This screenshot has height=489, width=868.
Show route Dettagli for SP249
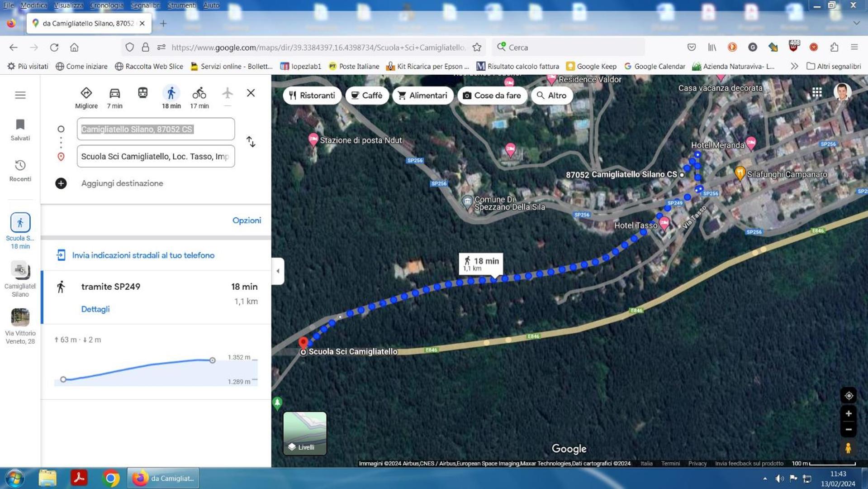[x=95, y=309]
